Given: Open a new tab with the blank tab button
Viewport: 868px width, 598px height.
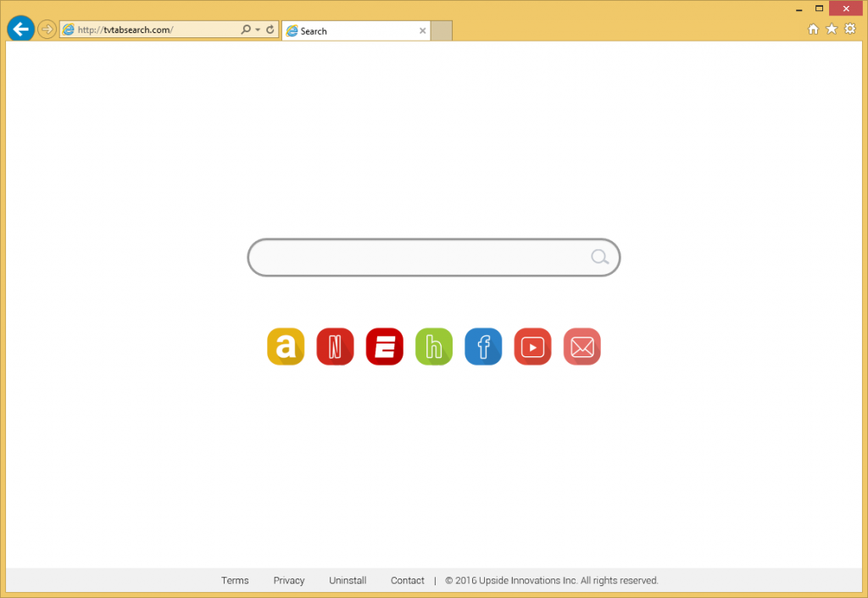Looking at the screenshot, I should pyautogui.click(x=441, y=31).
